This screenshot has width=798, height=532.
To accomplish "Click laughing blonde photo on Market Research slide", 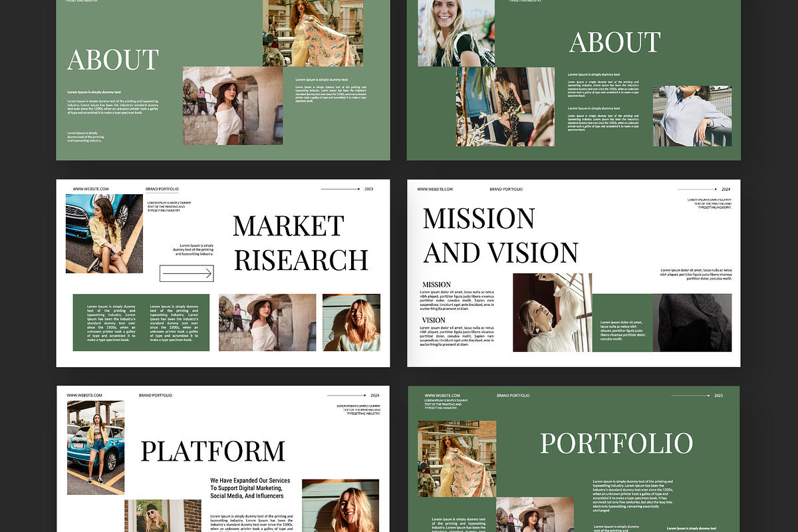I will [x=352, y=323].
